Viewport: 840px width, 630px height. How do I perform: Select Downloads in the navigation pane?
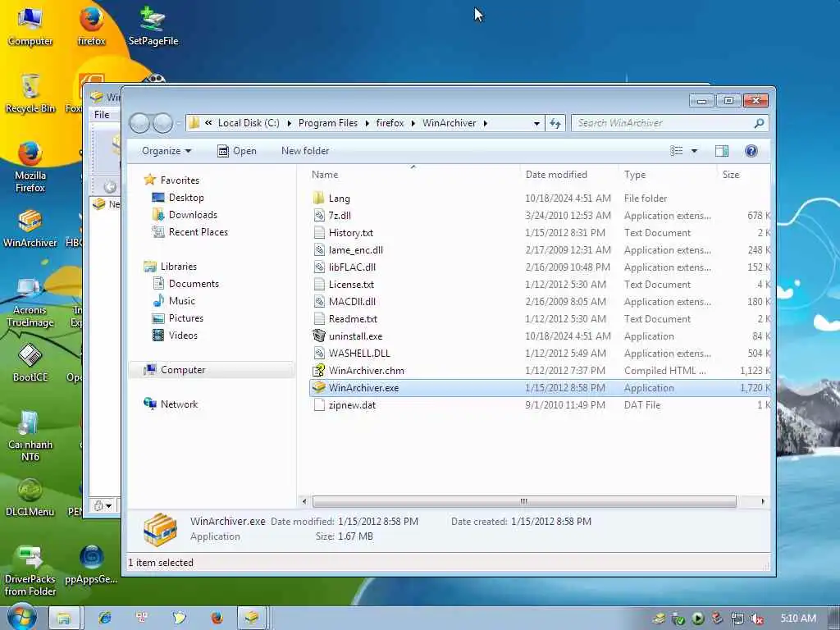click(192, 215)
